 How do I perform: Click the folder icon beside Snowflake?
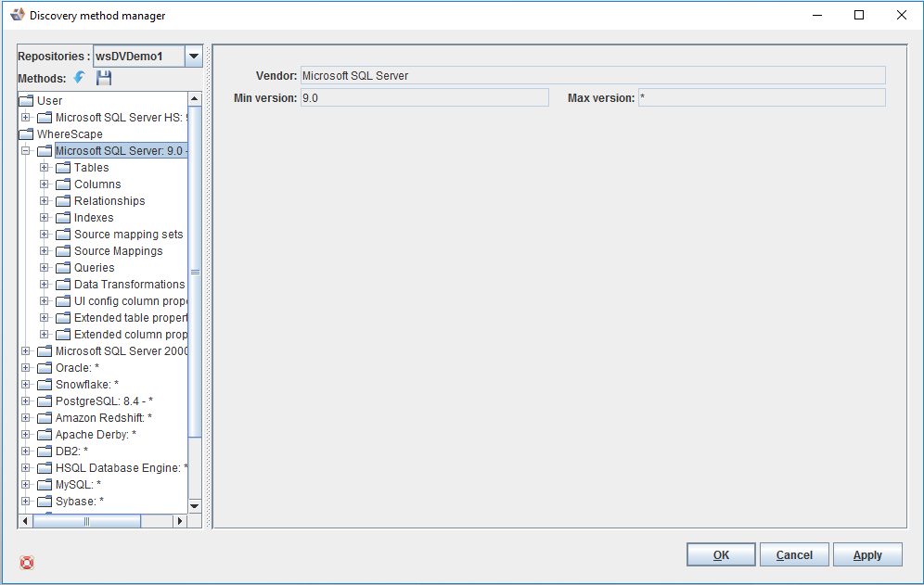(x=45, y=385)
